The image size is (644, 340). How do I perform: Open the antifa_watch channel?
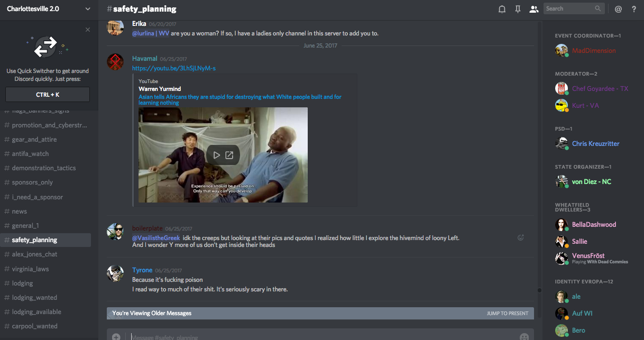coord(30,154)
